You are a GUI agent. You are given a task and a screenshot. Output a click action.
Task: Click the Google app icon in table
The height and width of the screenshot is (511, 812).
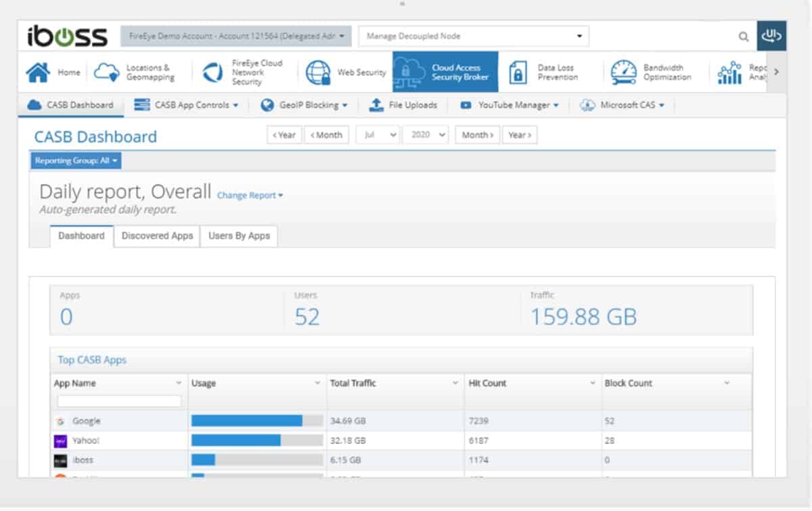pyautogui.click(x=60, y=421)
